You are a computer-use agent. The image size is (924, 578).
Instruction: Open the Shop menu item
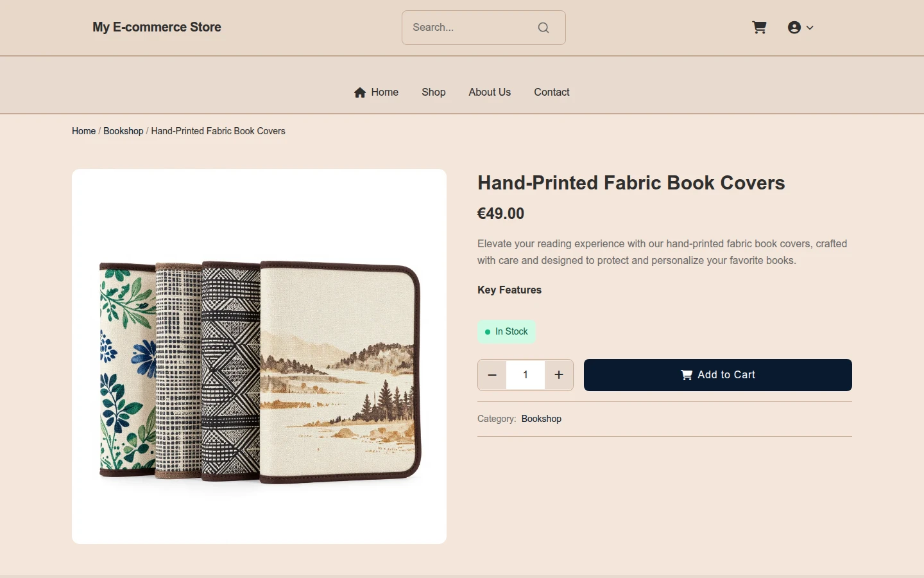coord(434,92)
